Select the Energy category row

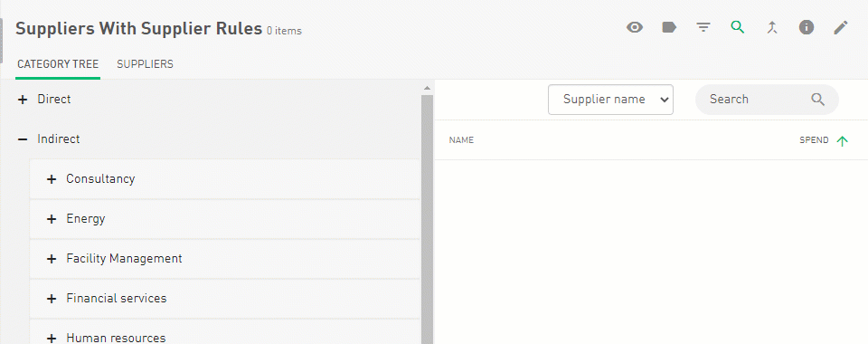tap(225, 219)
